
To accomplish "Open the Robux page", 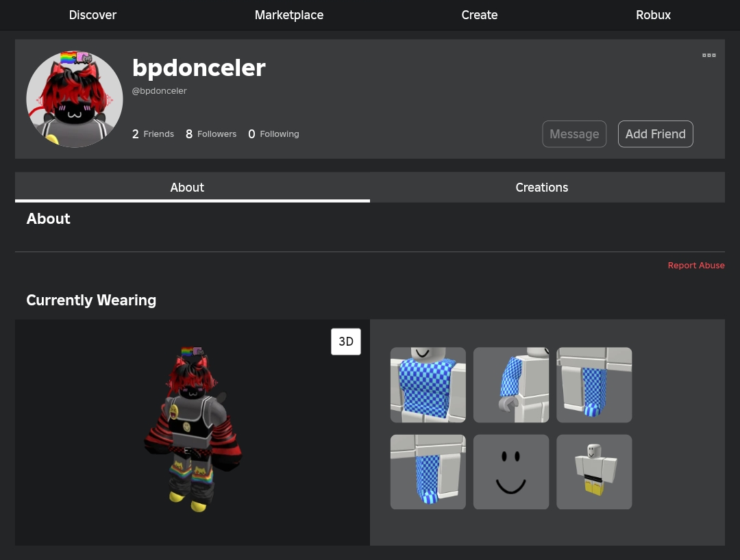I will (x=653, y=15).
